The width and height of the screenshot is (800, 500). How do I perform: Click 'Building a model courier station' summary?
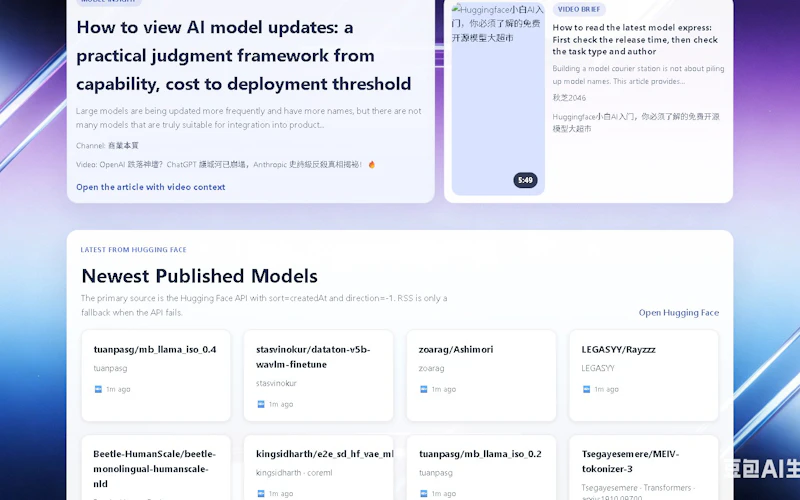(638, 75)
